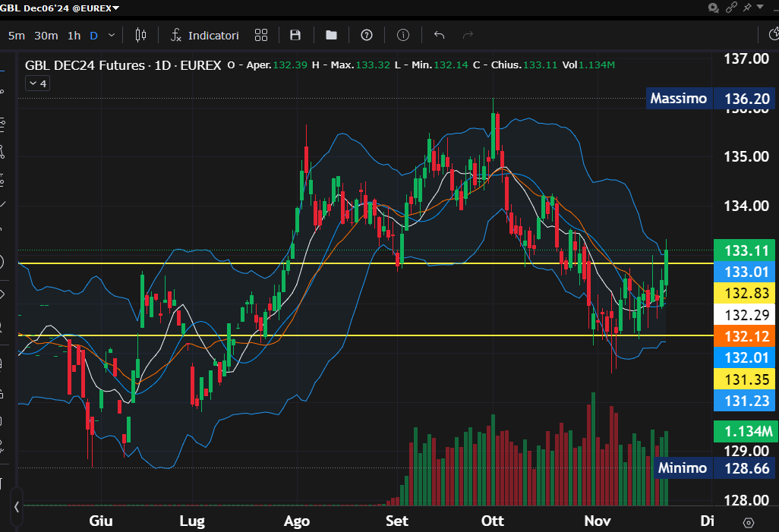Viewport: 779px width, 532px height.
Task: Select the 1h timeframe
Action: (74, 35)
